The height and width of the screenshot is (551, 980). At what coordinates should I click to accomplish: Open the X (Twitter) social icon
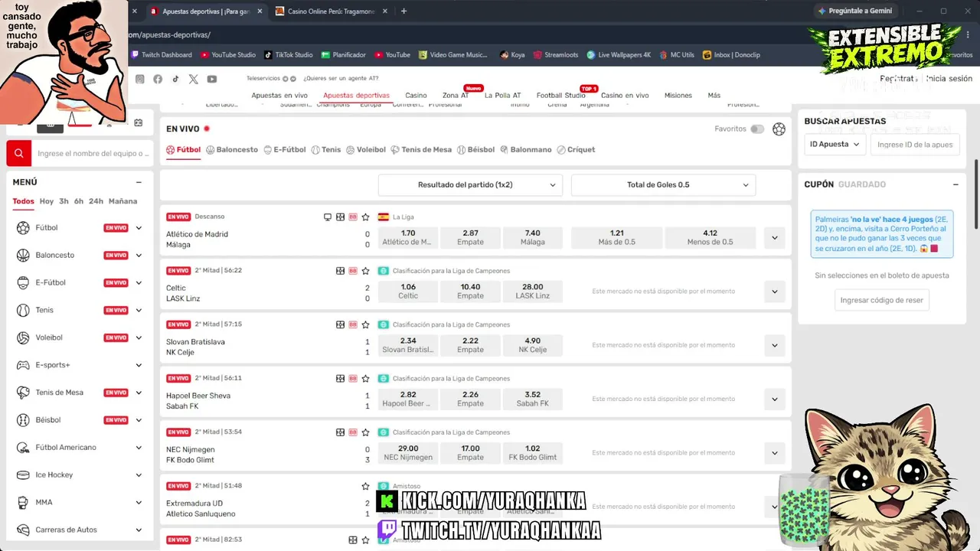pos(193,79)
